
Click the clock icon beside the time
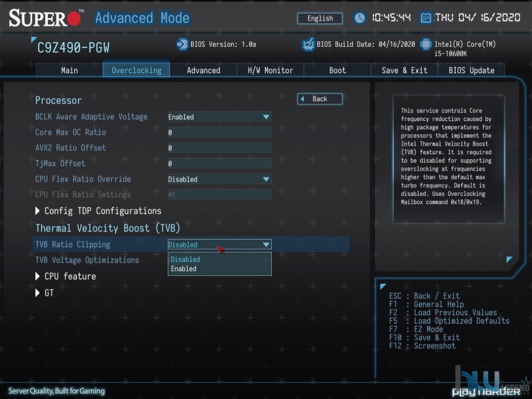(360, 18)
